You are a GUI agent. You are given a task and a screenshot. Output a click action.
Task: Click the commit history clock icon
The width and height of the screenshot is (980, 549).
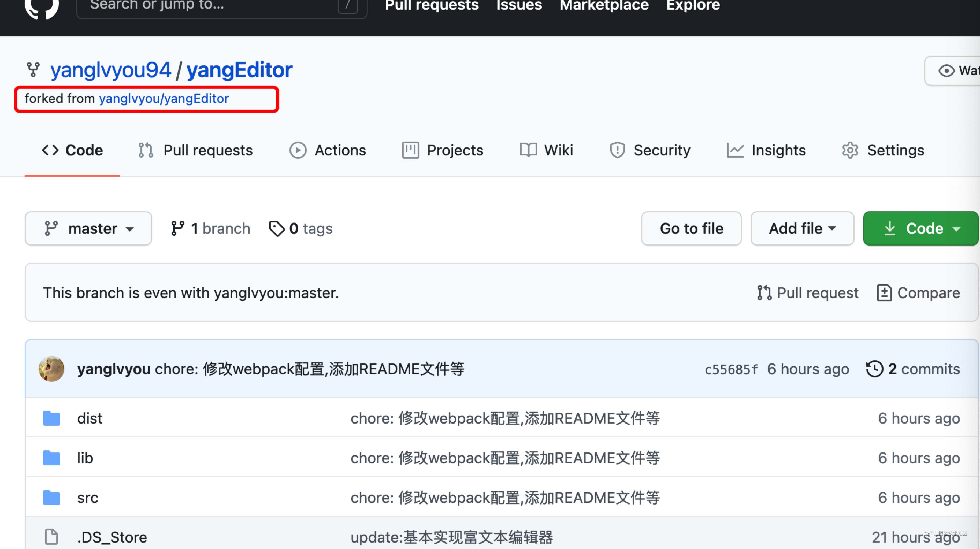click(x=875, y=369)
